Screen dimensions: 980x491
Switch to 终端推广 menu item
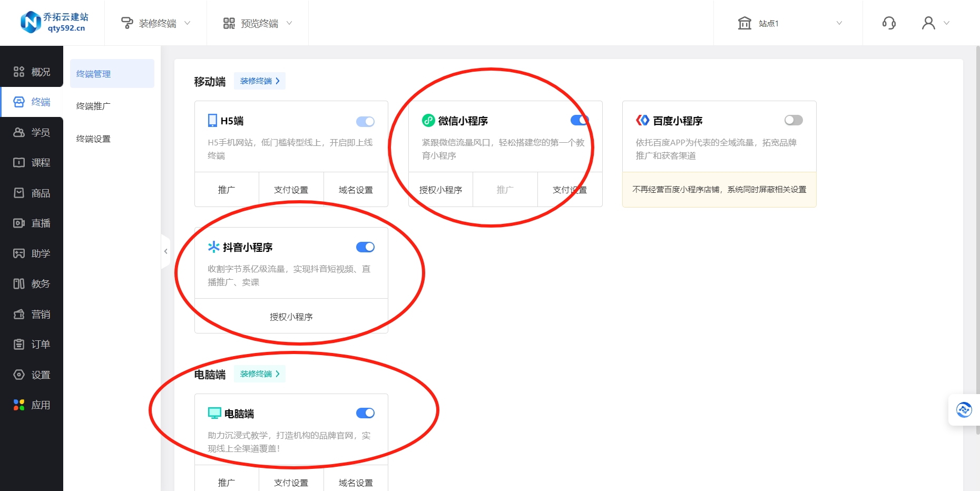[94, 106]
